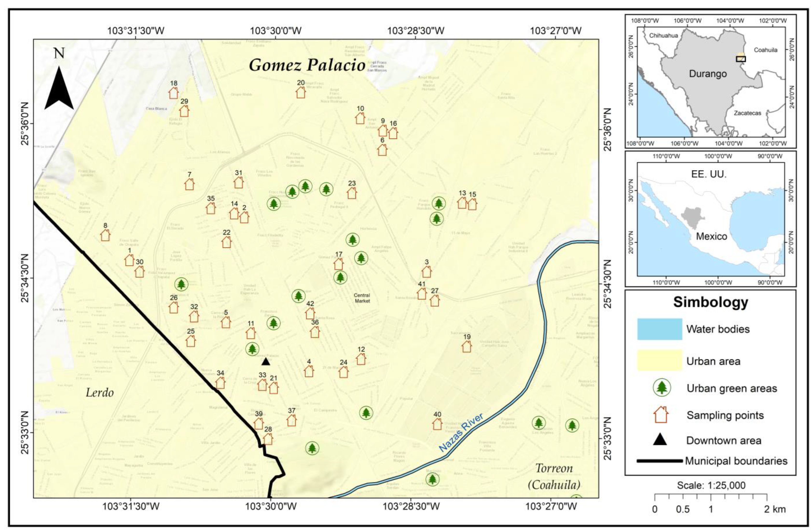Click the Water bodies blue legend swatch
This screenshot has height=532, width=812.
(x=660, y=329)
